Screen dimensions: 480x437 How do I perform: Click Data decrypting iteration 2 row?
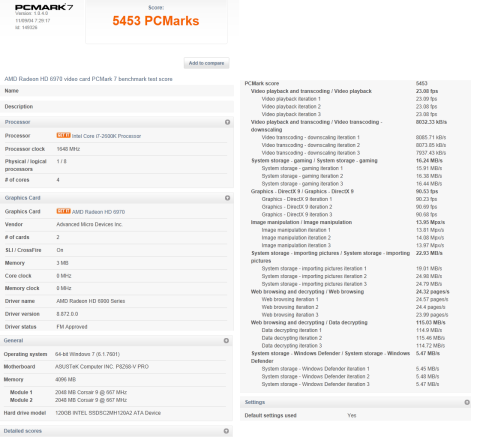click(353, 338)
